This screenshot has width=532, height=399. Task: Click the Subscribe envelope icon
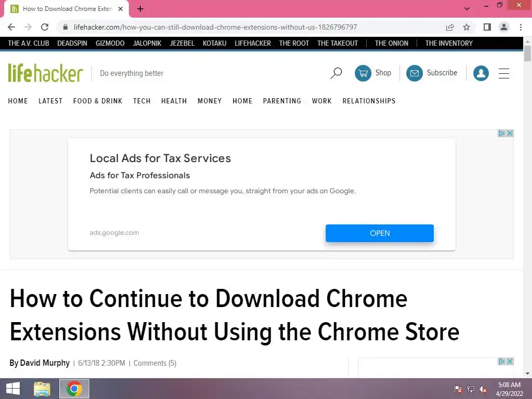coord(414,73)
